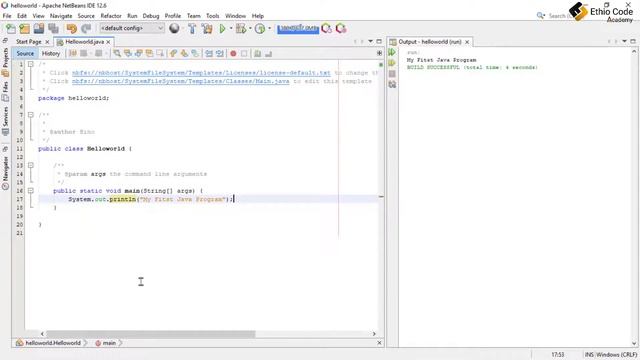Viewport: 640px width, 360px height.
Task: Collapse the javadoc fold at line 7
Action: pyautogui.click(x=31, y=115)
